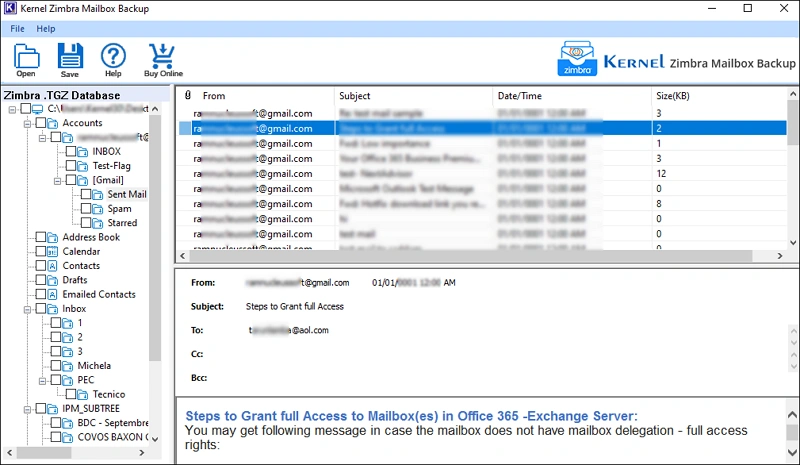
Task: Check the INBOX folder checkbox
Action: [x=71, y=152]
